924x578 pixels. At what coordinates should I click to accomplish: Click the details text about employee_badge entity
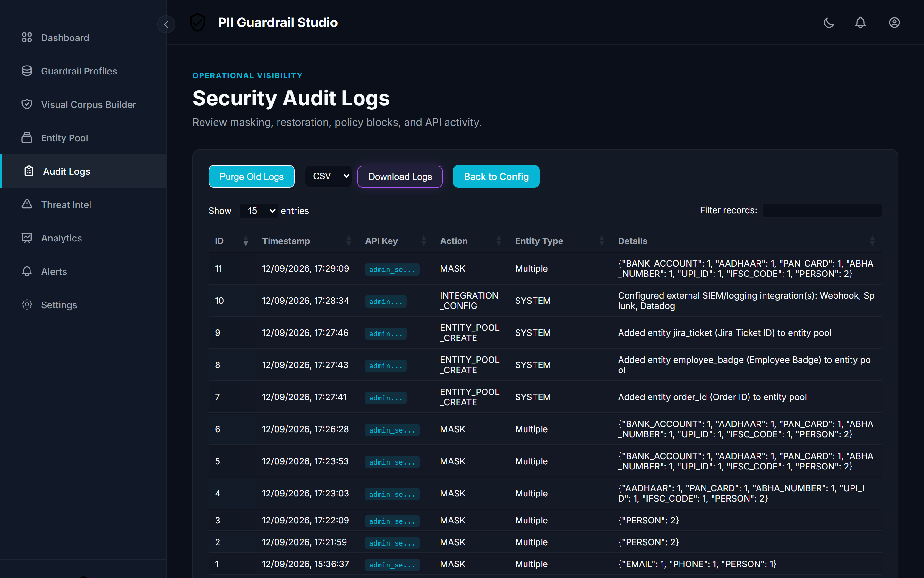click(x=744, y=365)
